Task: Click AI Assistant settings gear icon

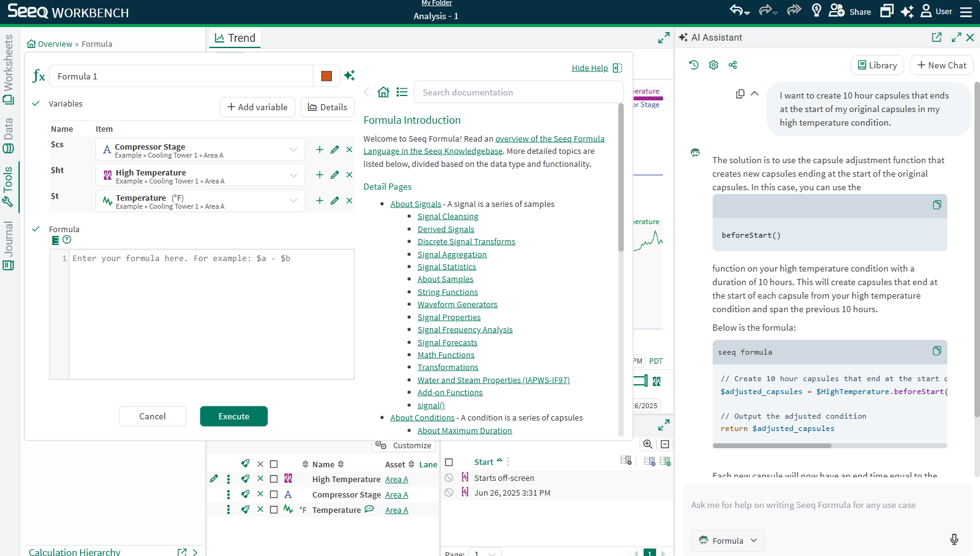Action: 713,65
